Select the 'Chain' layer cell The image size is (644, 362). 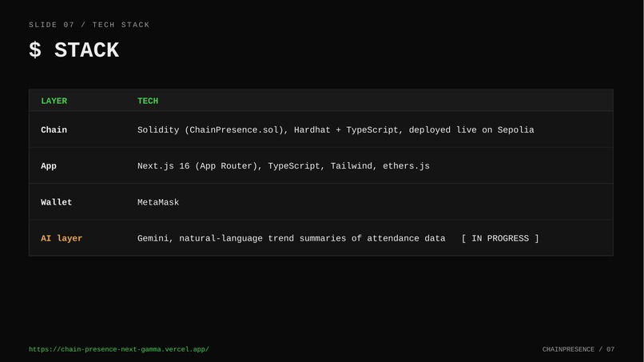click(54, 129)
